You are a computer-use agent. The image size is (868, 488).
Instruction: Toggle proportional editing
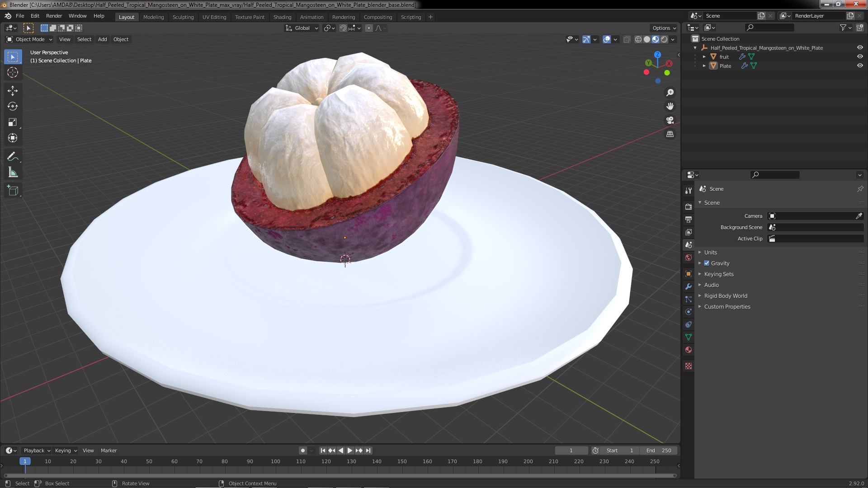pyautogui.click(x=369, y=28)
